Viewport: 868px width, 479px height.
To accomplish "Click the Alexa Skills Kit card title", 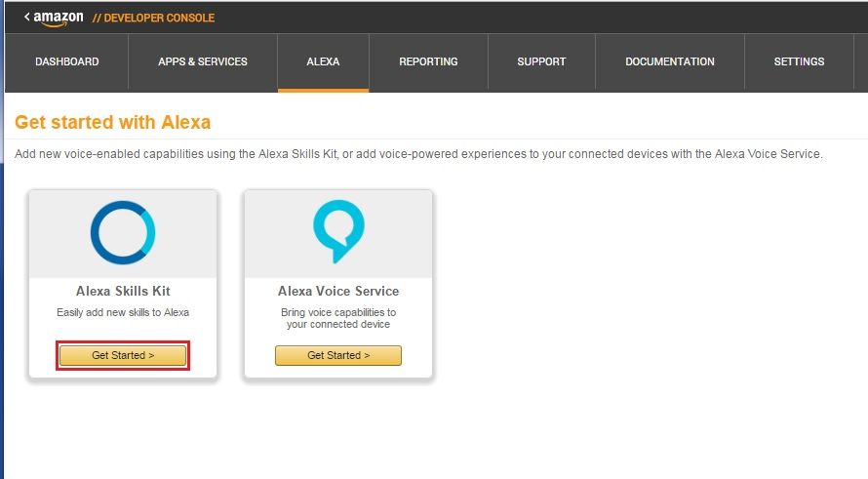I will click(123, 291).
